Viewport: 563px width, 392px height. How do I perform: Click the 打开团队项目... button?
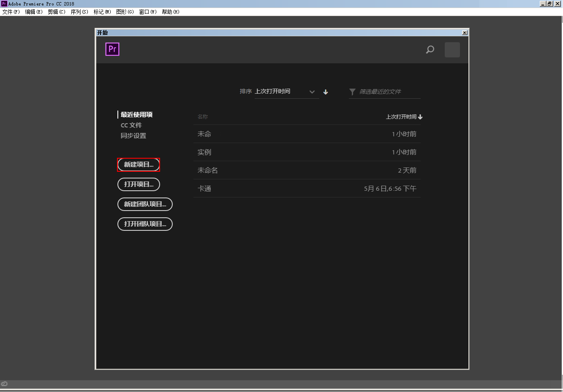[x=145, y=224]
